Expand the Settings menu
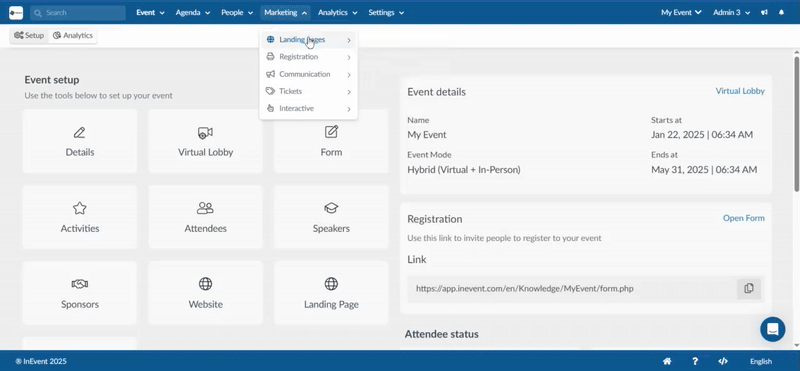The width and height of the screenshot is (800, 371). (386, 13)
